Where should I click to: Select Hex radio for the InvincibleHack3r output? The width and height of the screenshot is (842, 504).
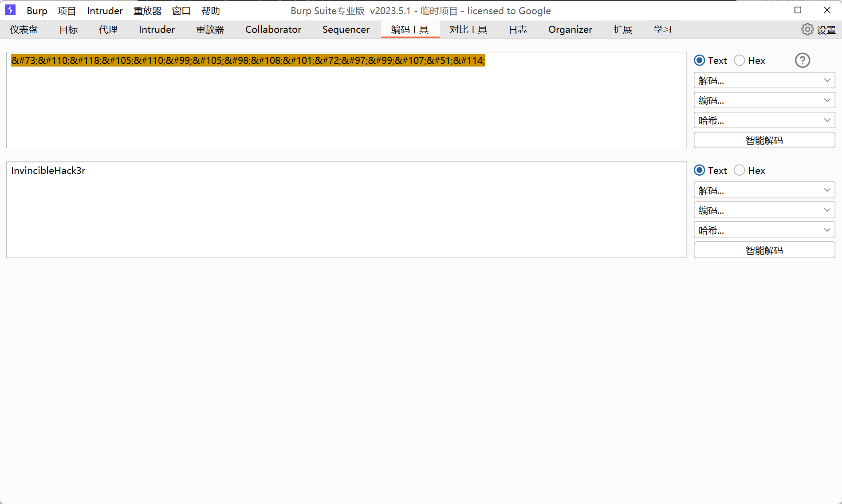point(740,170)
